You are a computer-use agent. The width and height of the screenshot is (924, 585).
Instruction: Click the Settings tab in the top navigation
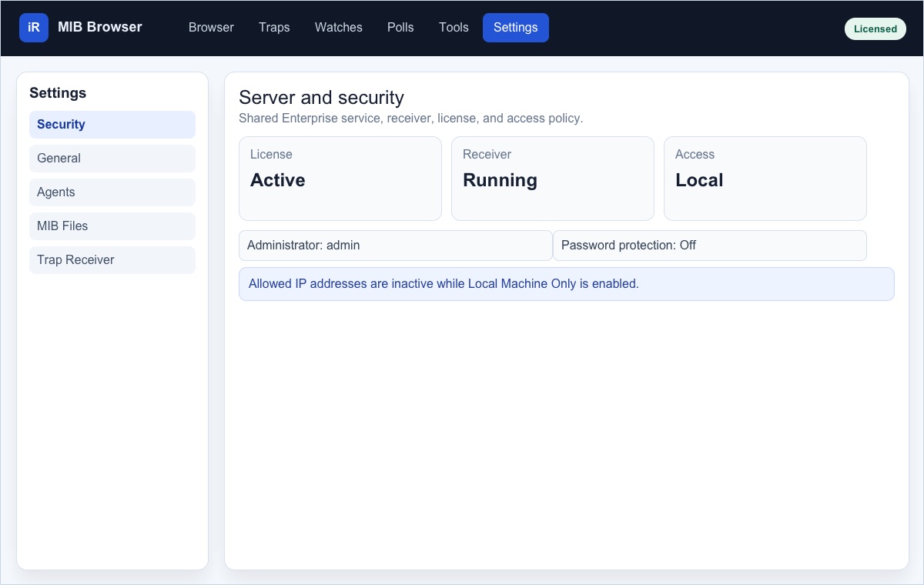point(516,28)
